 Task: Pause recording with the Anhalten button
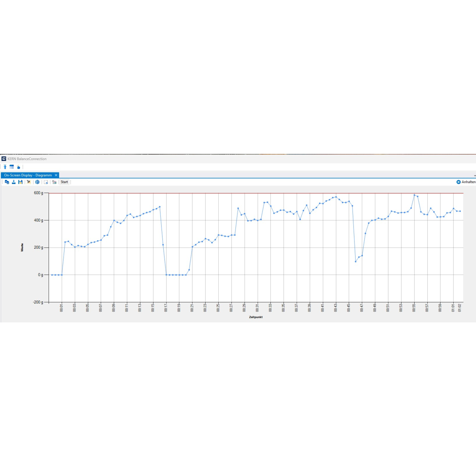[x=466, y=182]
